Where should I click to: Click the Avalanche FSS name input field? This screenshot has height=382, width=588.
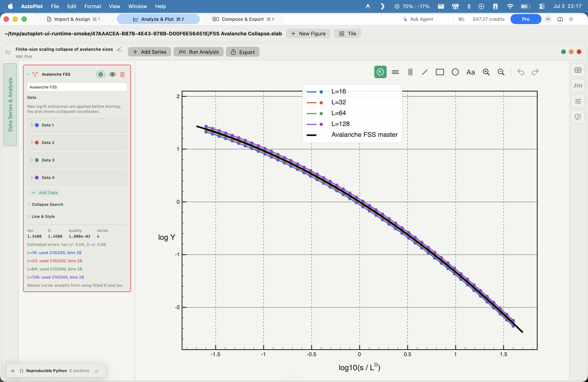pos(77,87)
